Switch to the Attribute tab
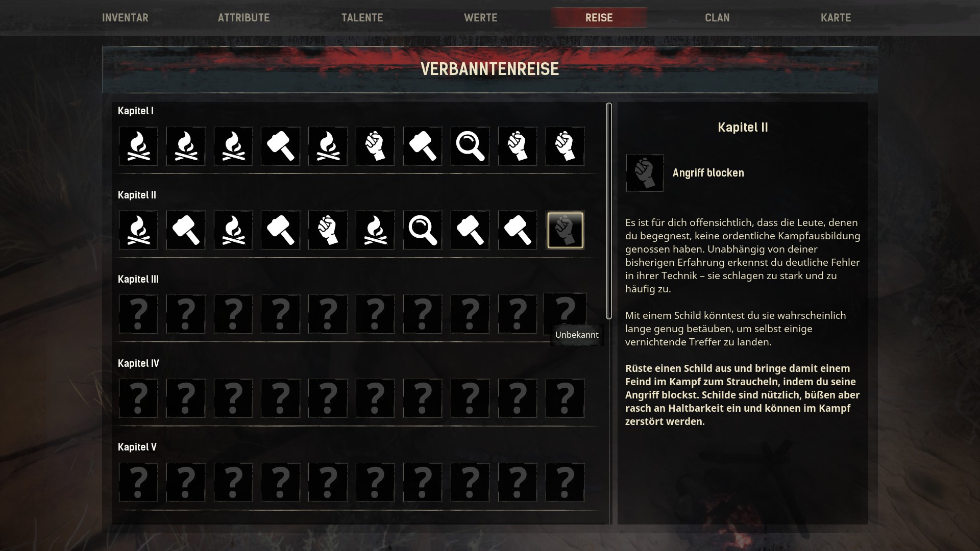This screenshot has height=551, width=980. tap(244, 18)
